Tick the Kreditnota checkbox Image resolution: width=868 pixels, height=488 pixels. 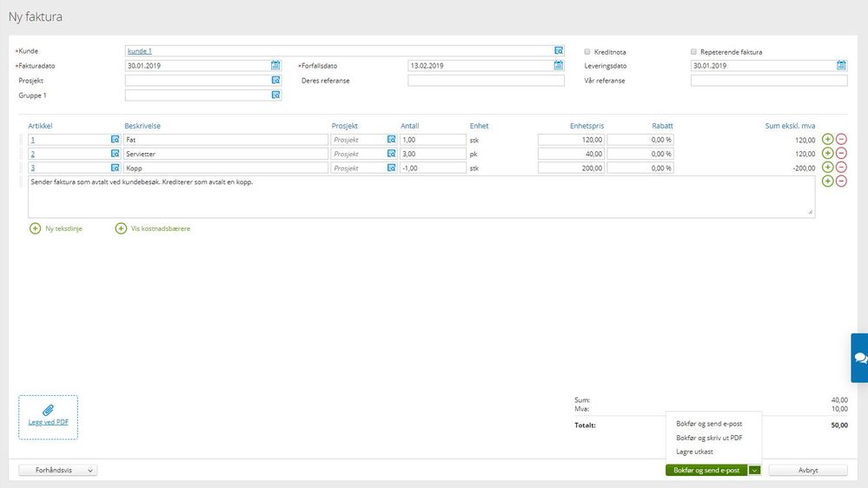pyautogui.click(x=587, y=51)
